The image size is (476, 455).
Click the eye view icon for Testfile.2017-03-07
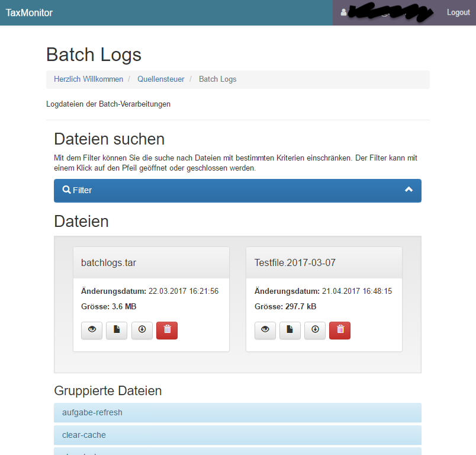point(265,330)
